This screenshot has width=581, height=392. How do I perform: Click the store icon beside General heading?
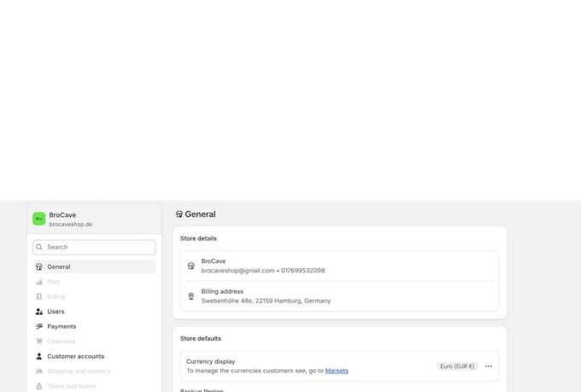point(179,214)
